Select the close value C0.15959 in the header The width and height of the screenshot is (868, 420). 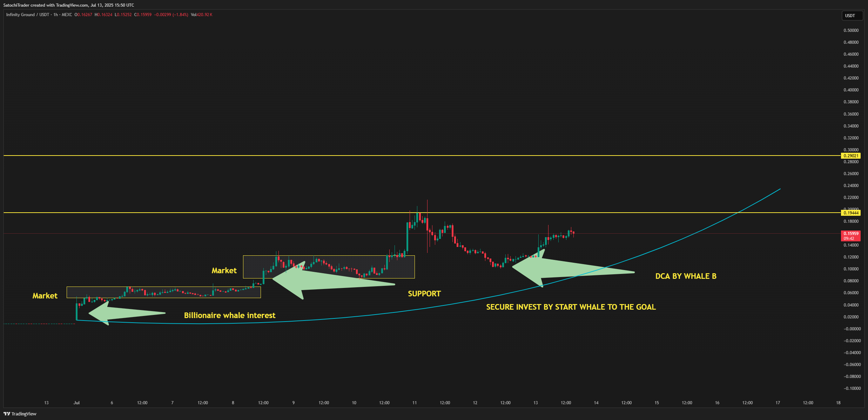(143, 15)
